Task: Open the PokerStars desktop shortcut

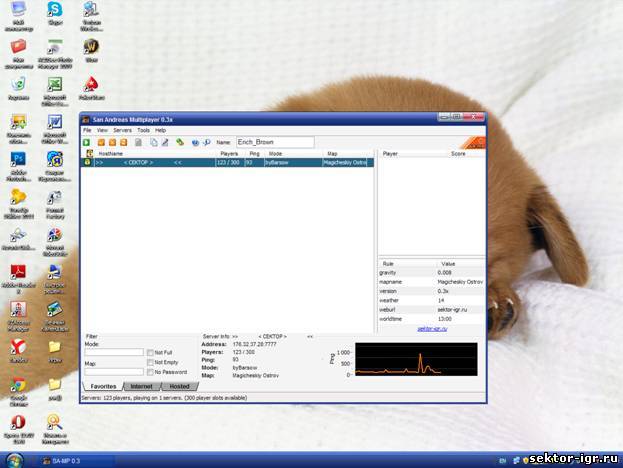Action: [91, 88]
